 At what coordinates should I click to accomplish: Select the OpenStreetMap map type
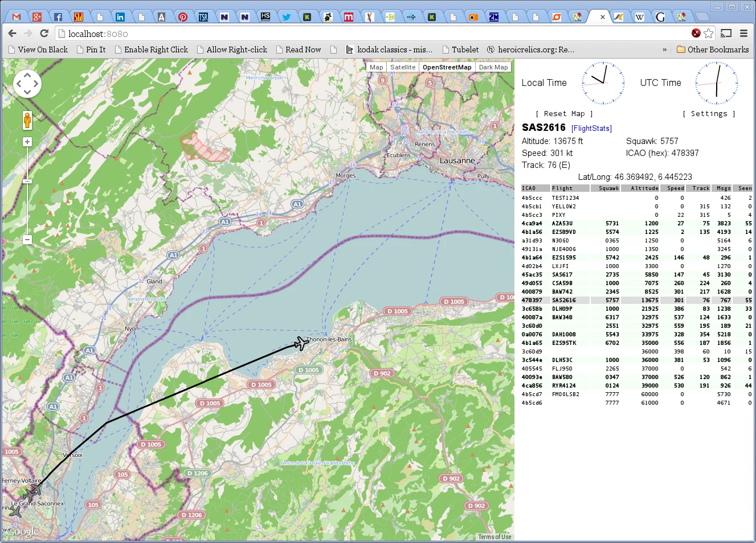click(447, 67)
